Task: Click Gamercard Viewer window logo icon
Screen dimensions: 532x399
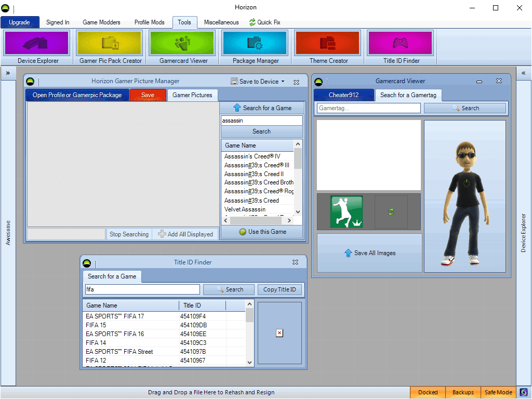Action: [x=318, y=82]
